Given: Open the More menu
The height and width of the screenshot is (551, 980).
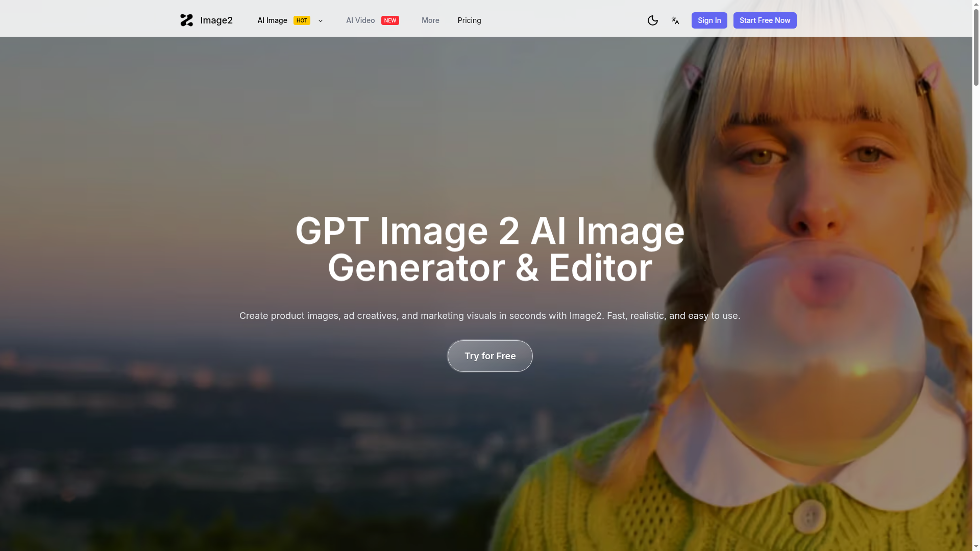Looking at the screenshot, I should click(x=430, y=20).
